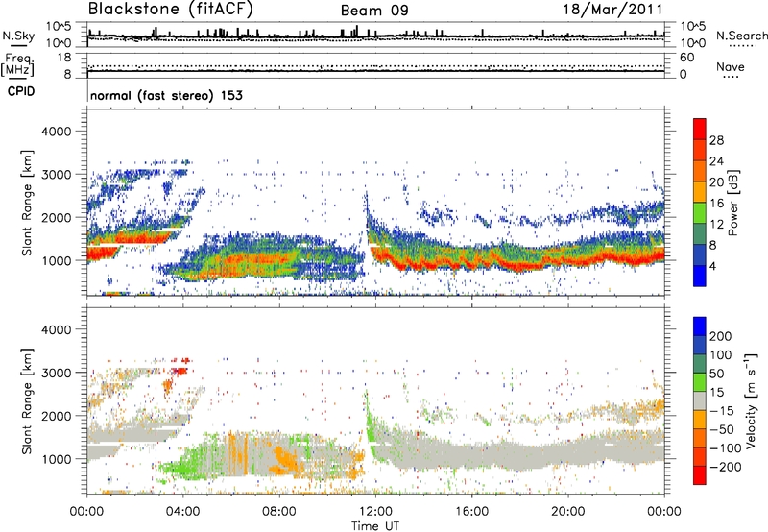Click the 3000 tick on velocity panel axis
The image size is (768, 532).
57,373
